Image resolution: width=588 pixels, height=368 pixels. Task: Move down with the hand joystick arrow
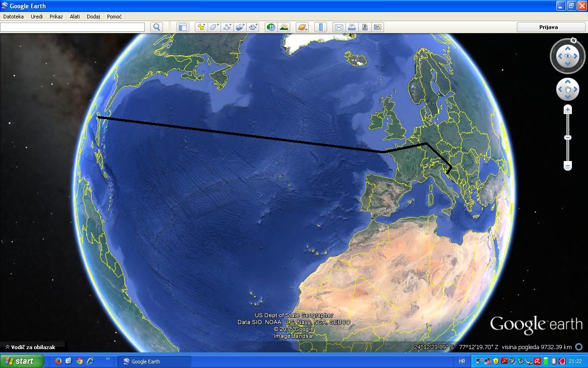tap(568, 97)
